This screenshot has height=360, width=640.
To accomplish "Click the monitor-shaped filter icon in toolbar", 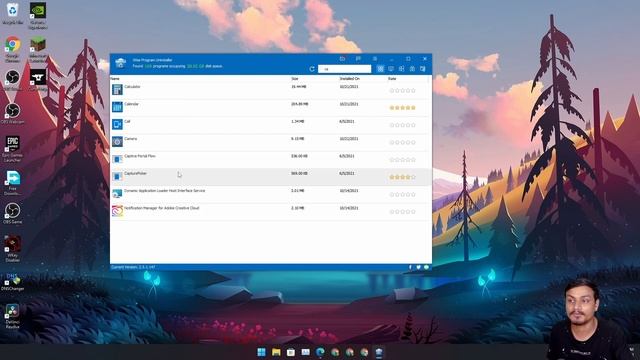I will click(391, 69).
